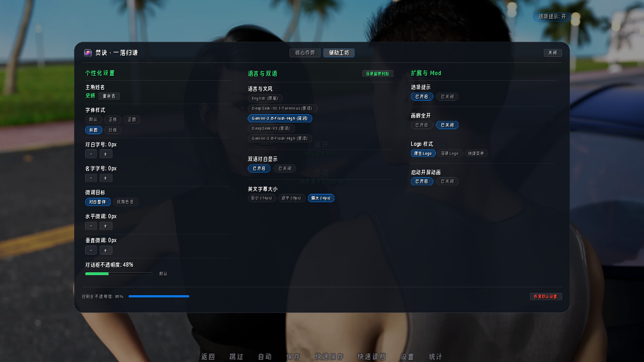Decrease 名字字号 with the minus button
This screenshot has height=362, width=644.
tap(91, 178)
